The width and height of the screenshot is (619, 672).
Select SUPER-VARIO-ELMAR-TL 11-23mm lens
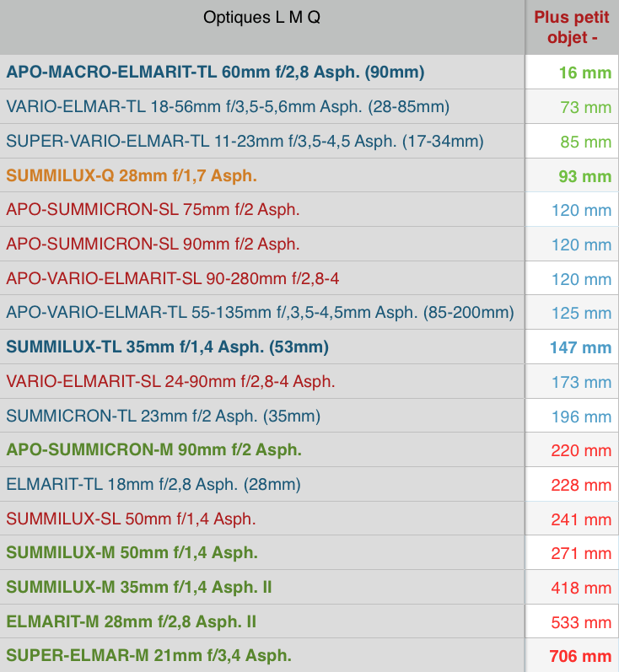(x=245, y=141)
